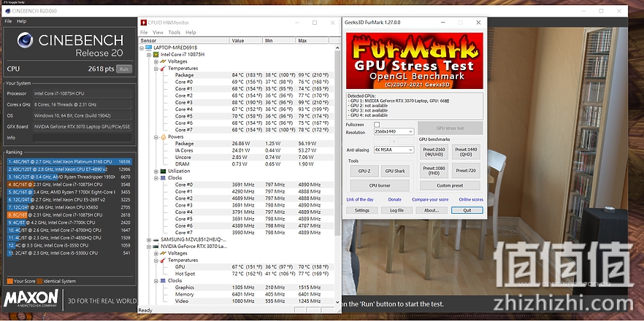Click the GPU stress test button
This screenshot has width=644, height=321.
[x=450, y=128]
